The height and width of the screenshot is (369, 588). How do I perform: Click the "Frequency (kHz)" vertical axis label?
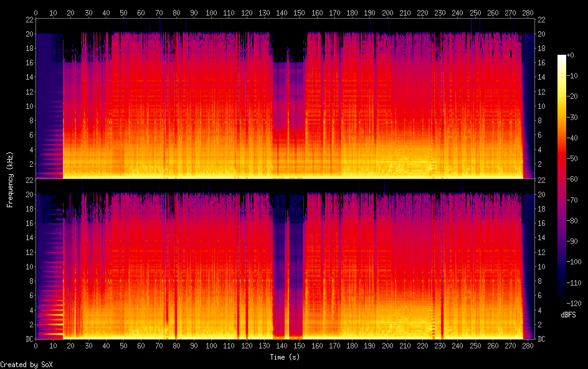click(x=10, y=179)
